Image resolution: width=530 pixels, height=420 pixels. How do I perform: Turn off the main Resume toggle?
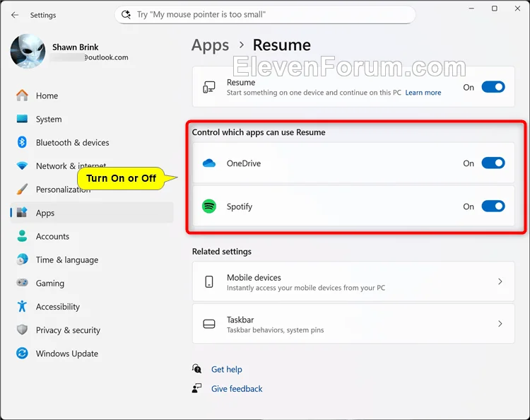(x=493, y=87)
